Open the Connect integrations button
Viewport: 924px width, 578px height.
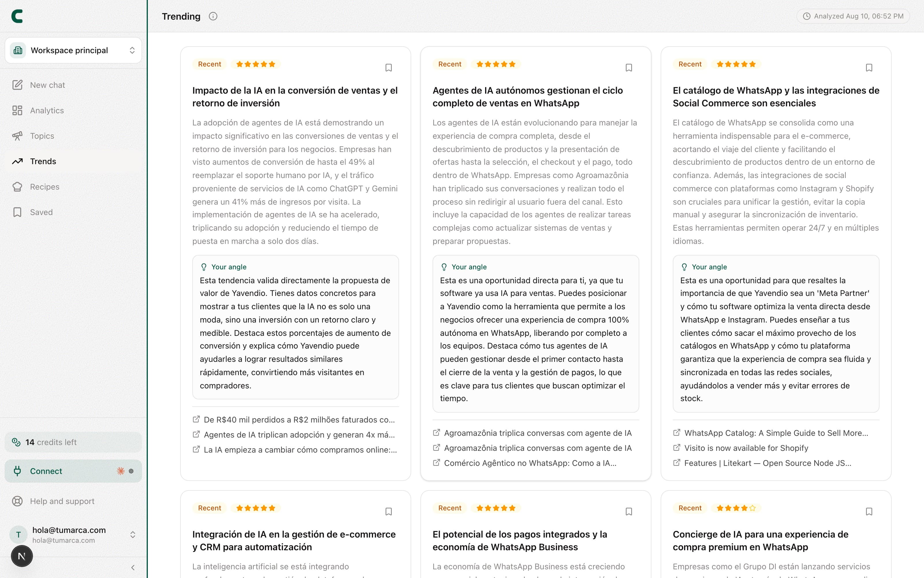[x=73, y=471]
